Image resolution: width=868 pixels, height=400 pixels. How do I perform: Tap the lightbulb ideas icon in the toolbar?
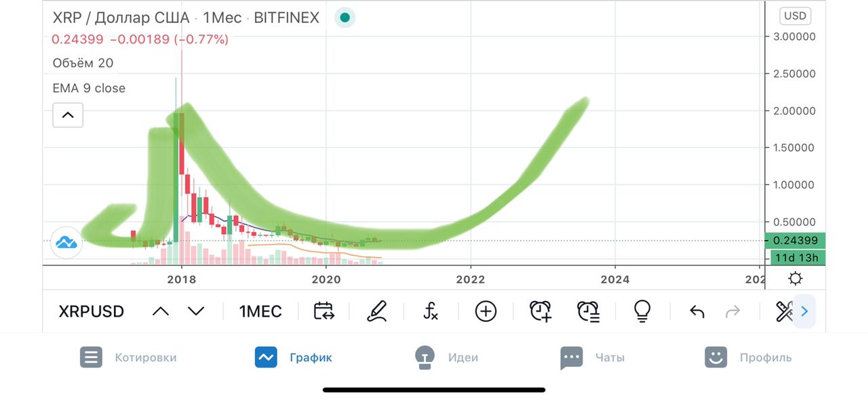click(642, 311)
